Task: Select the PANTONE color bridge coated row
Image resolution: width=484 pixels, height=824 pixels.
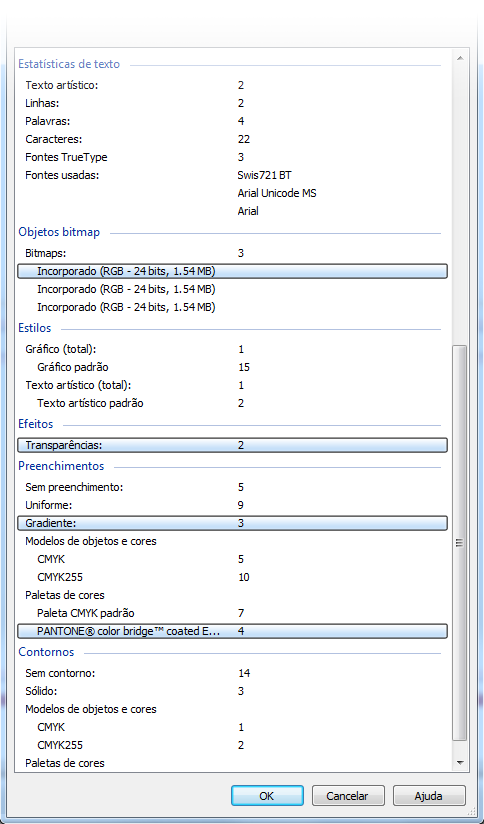Action: click(x=232, y=631)
